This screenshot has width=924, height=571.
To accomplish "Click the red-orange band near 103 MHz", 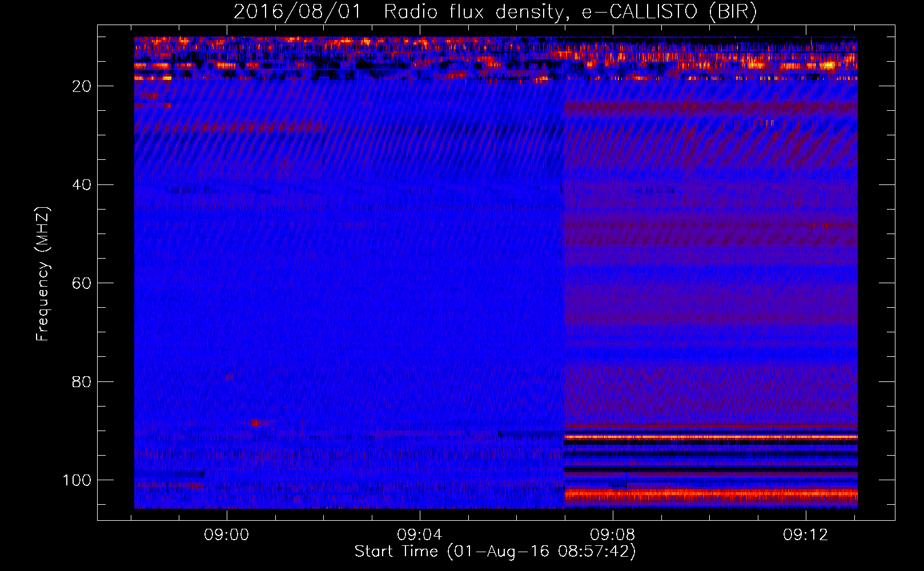I will point(711,494).
